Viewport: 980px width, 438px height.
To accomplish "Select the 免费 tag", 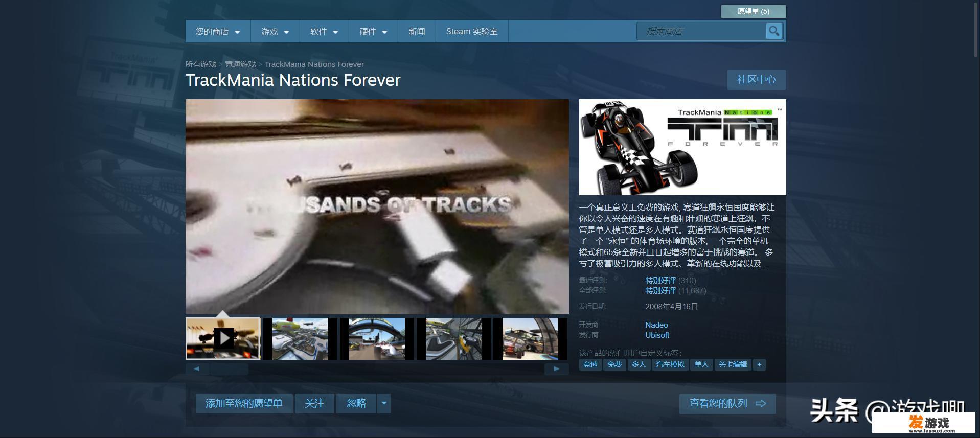I will click(614, 364).
